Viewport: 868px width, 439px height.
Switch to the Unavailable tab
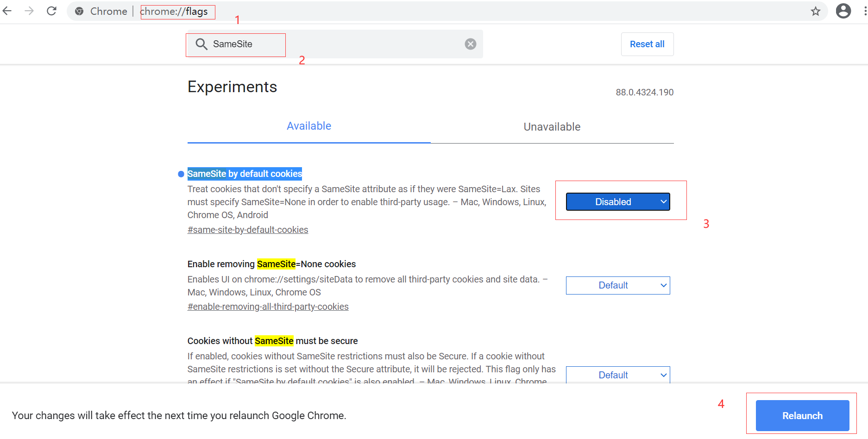pyautogui.click(x=552, y=127)
